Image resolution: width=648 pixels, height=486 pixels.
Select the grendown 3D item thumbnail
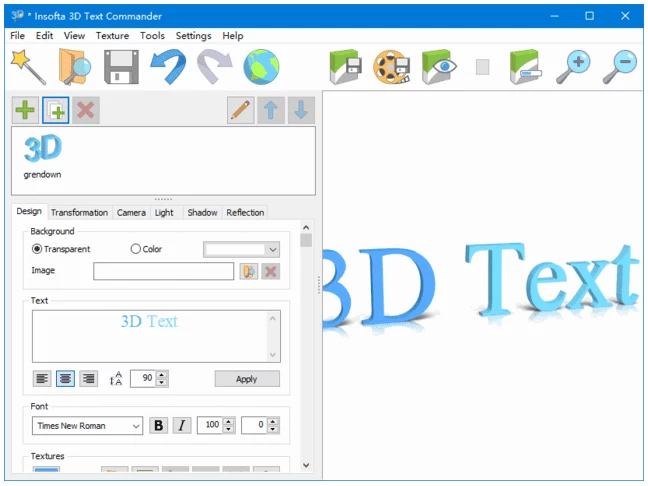tap(42, 154)
